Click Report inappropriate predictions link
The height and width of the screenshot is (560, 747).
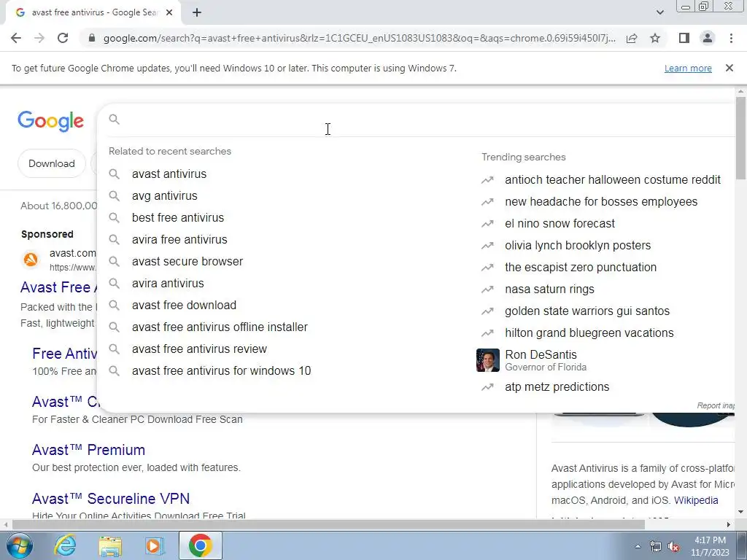tap(715, 405)
